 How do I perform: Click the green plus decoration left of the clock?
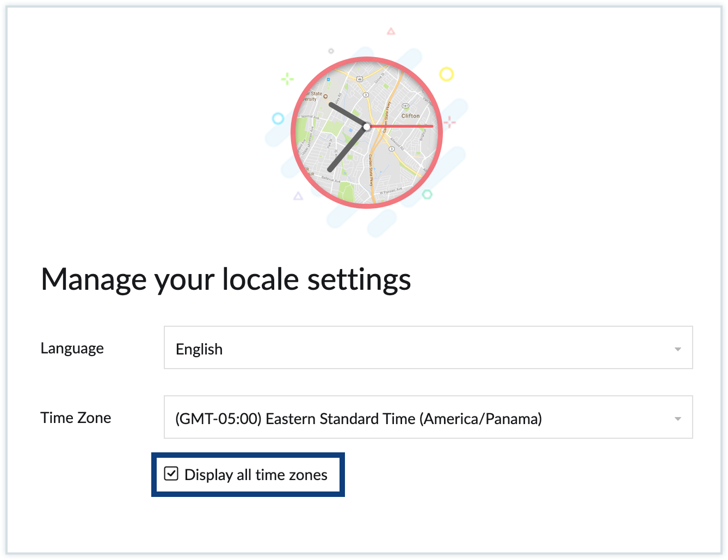click(286, 78)
